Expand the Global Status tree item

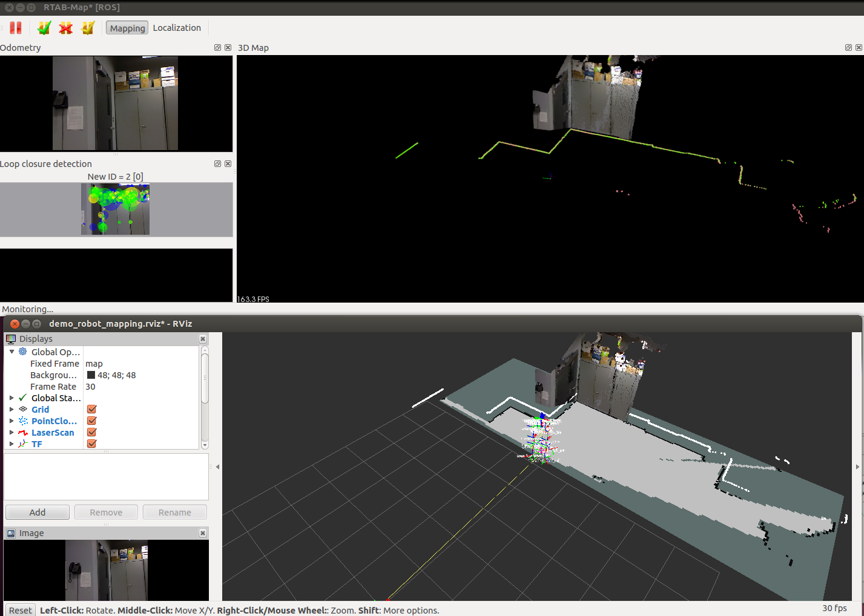(x=12, y=398)
